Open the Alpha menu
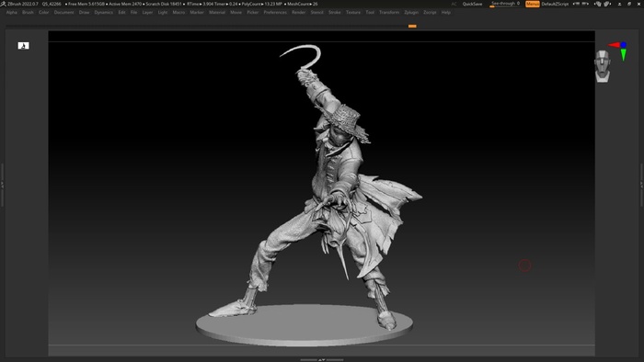The width and height of the screenshot is (644, 362). (x=11, y=12)
